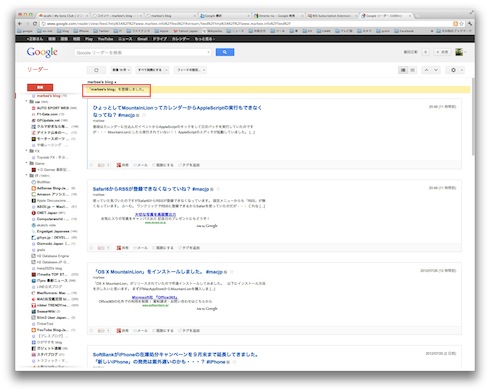Click YouTube in the black Google bar
The height and width of the screenshot is (392, 490).
point(105,39)
